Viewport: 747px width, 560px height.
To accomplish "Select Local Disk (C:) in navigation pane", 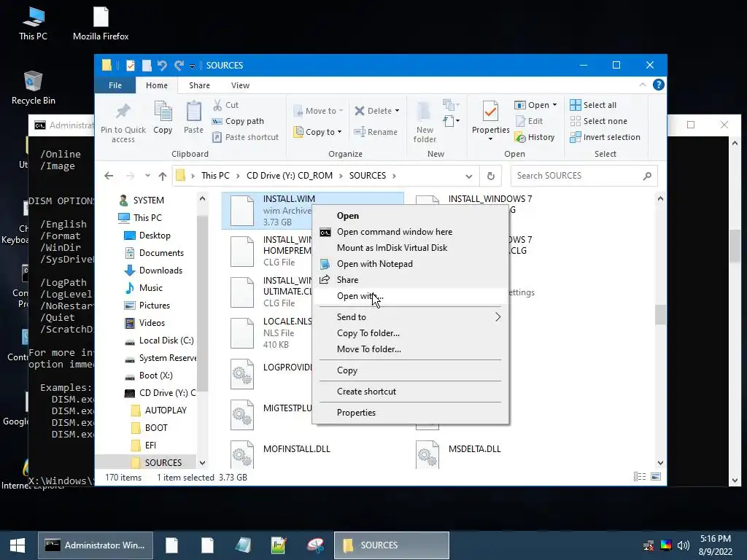I will tap(166, 341).
